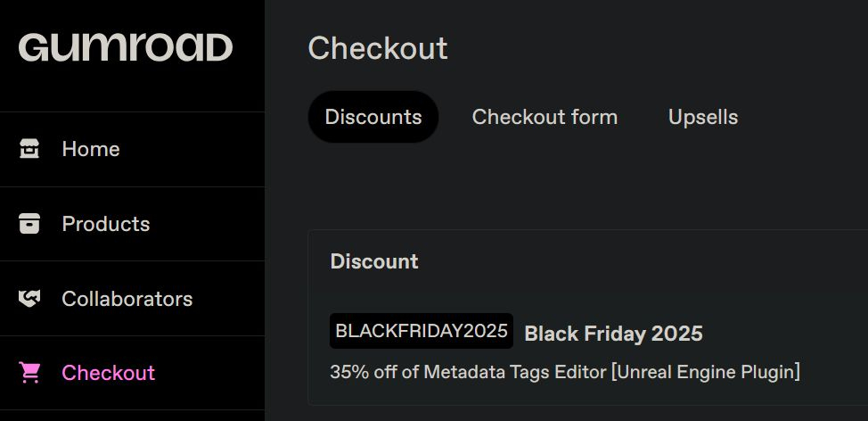868x421 pixels.
Task: Click the BLACKFRIDAY2025 code badge
Action: pos(422,332)
